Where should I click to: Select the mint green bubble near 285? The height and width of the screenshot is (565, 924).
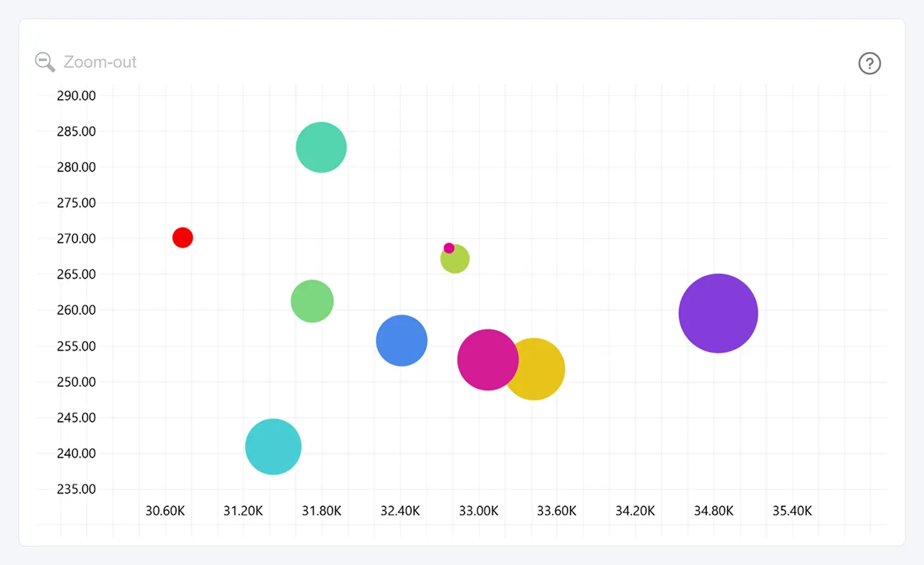[321, 147]
